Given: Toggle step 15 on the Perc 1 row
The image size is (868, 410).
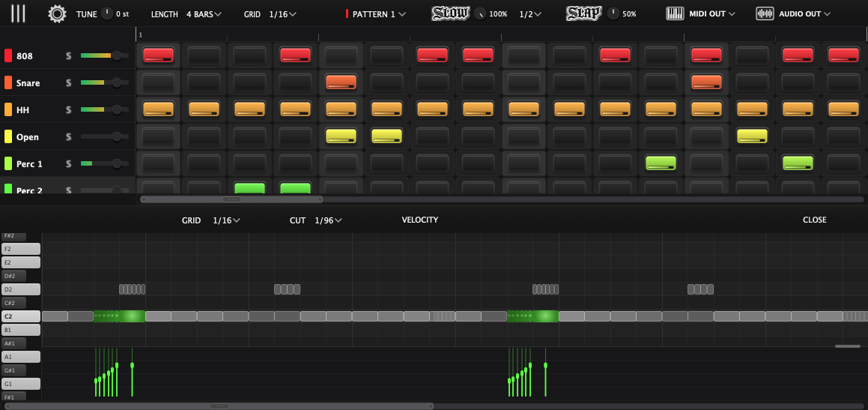Looking at the screenshot, I should (x=798, y=163).
